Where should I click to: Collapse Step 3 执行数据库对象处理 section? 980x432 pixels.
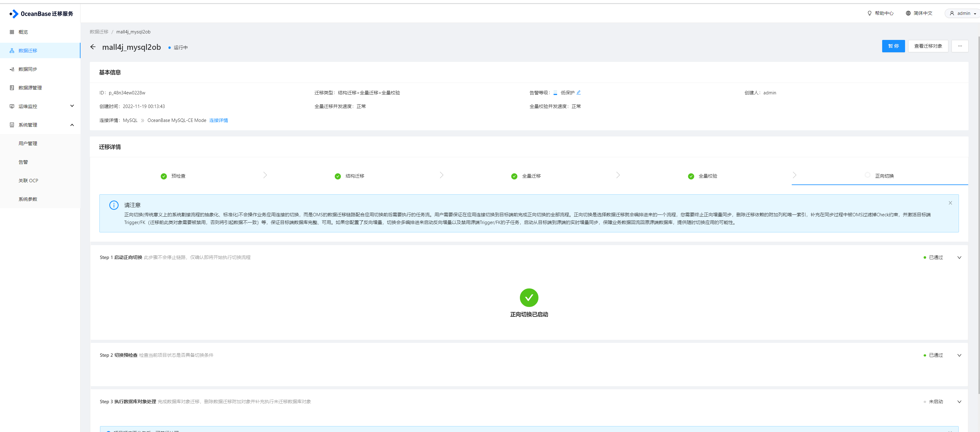pos(959,402)
